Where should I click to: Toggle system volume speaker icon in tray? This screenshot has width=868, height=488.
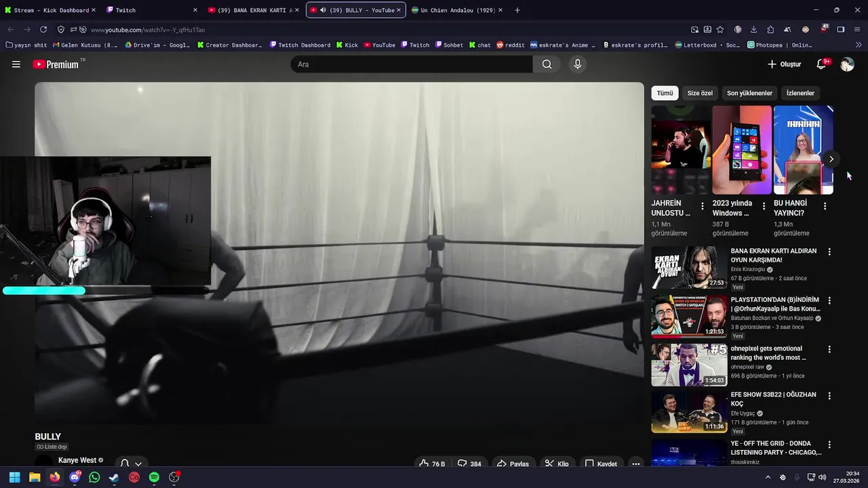822,477
